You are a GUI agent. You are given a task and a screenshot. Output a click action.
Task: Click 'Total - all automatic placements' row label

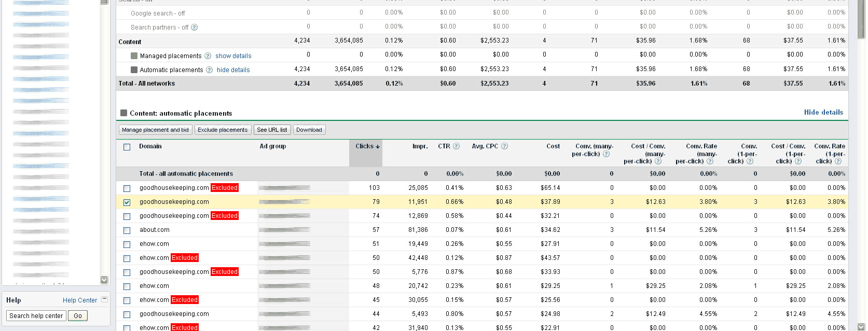pyautogui.click(x=186, y=174)
